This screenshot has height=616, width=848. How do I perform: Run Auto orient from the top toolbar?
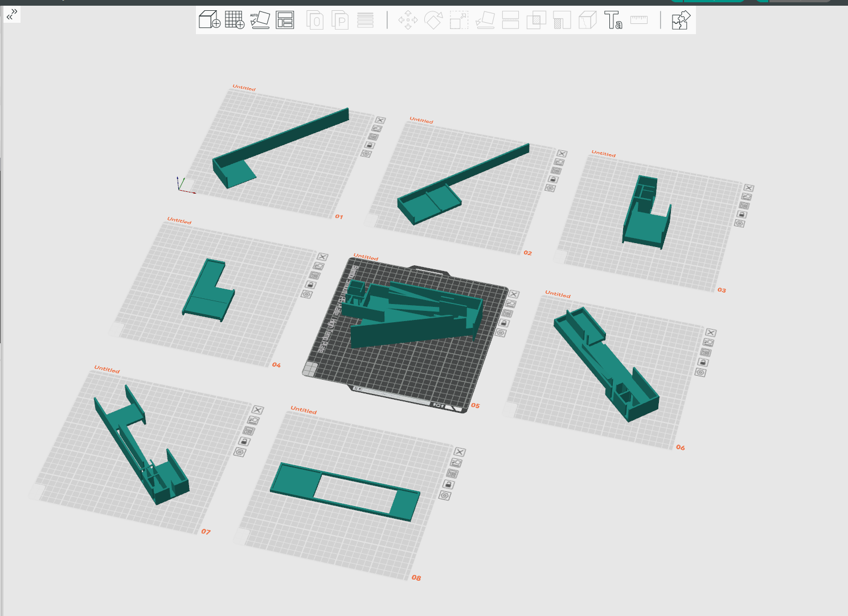pos(260,20)
